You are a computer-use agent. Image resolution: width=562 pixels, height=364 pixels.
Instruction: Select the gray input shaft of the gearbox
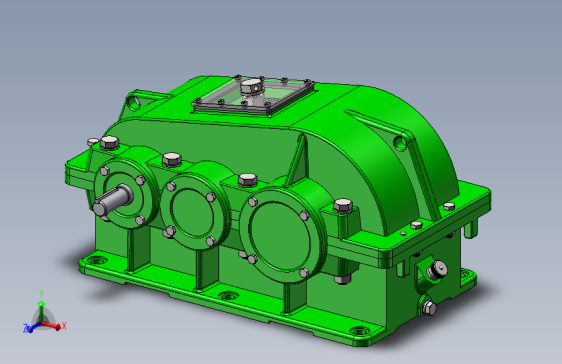coord(113,201)
